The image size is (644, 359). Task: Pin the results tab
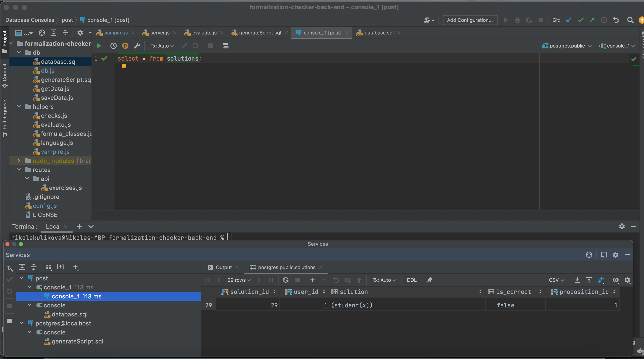pos(429,280)
